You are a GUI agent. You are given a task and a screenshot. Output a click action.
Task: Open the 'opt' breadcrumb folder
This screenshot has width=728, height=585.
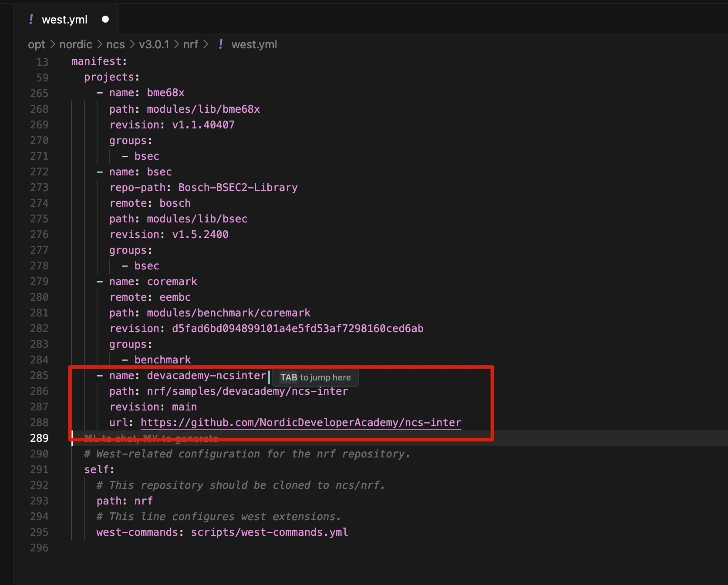36,44
